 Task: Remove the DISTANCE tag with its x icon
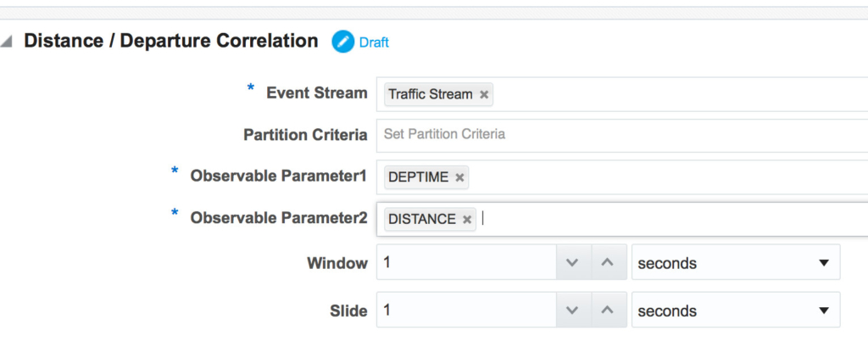point(467,220)
